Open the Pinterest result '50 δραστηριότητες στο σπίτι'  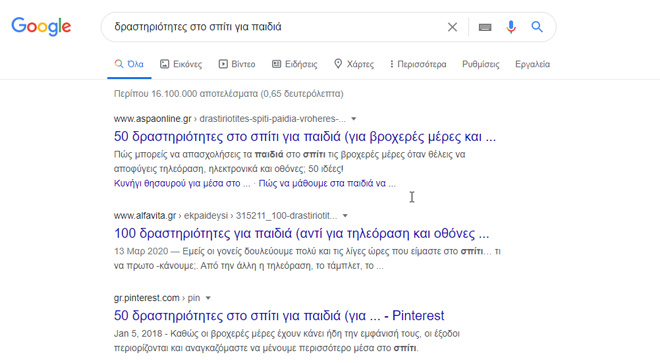pos(279,315)
